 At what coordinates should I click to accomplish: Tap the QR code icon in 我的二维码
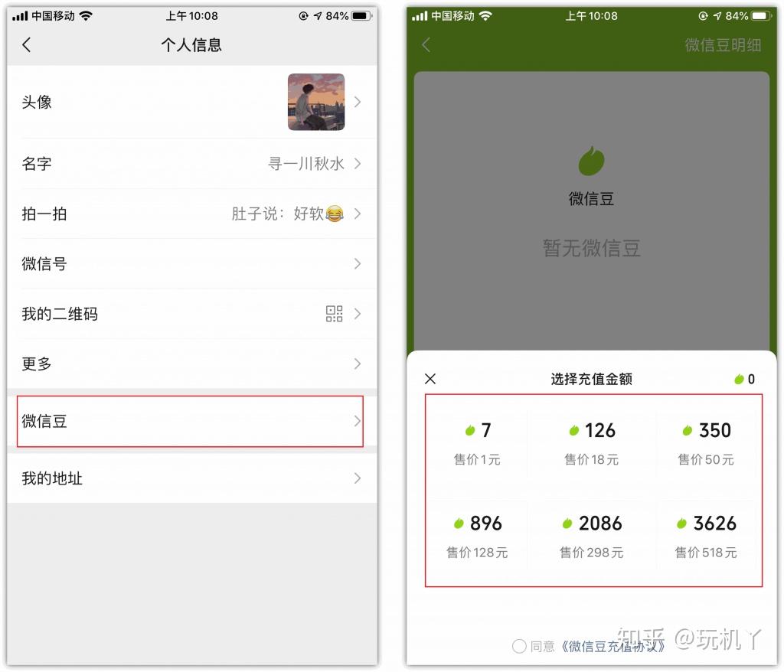pyautogui.click(x=334, y=314)
